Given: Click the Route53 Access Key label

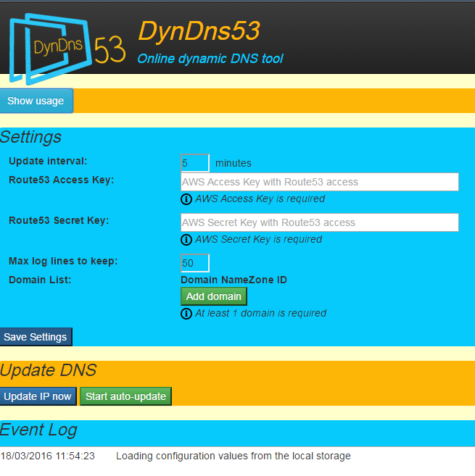Looking at the screenshot, I should coord(62,180).
